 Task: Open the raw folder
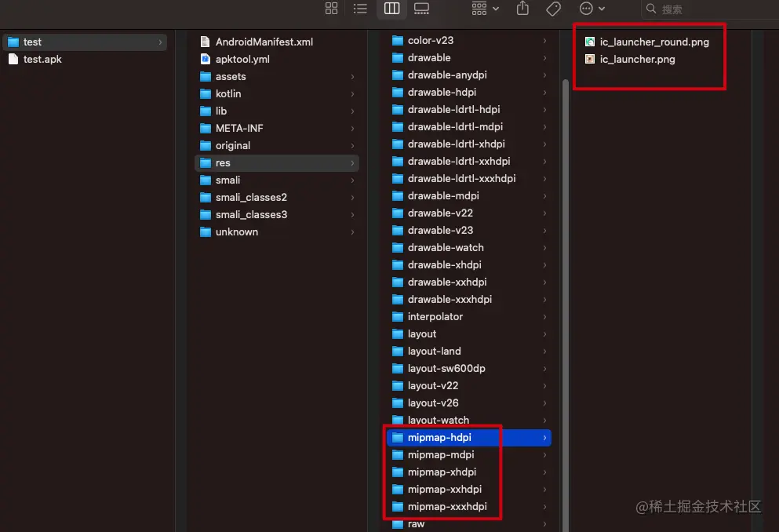pos(469,524)
